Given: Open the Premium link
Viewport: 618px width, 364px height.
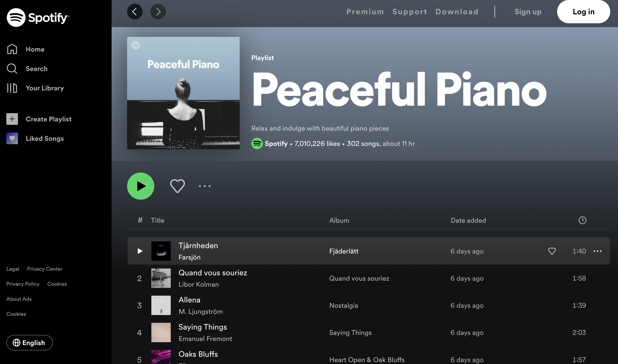Looking at the screenshot, I should point(365,12).
